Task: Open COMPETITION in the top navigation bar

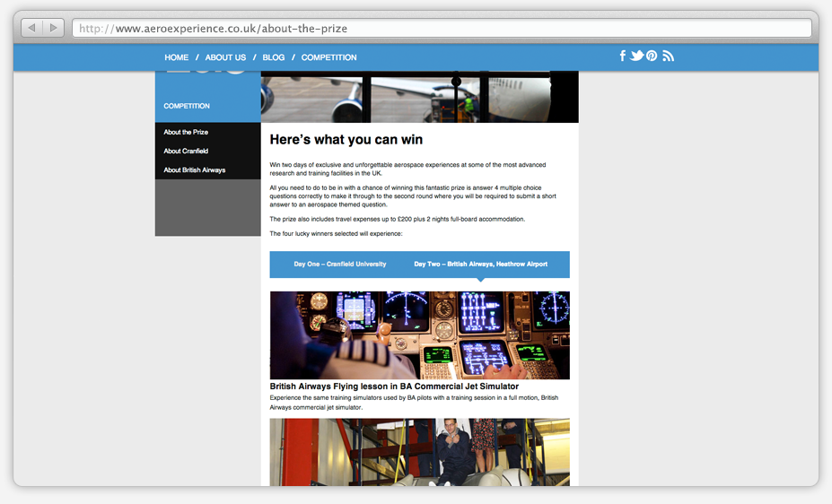Action: coord(329,57)
